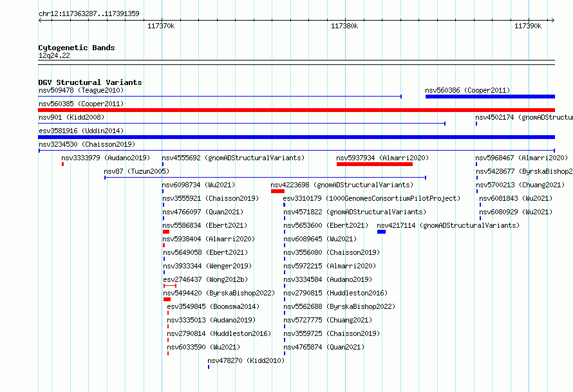Select nsv3555921 (Chaisson2019) label

(x=211, y=198)
